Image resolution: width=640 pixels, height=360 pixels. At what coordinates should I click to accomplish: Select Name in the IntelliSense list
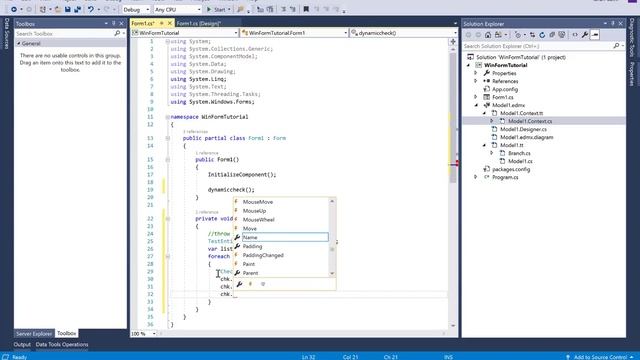pyautogui.click(x=285, y=238)
